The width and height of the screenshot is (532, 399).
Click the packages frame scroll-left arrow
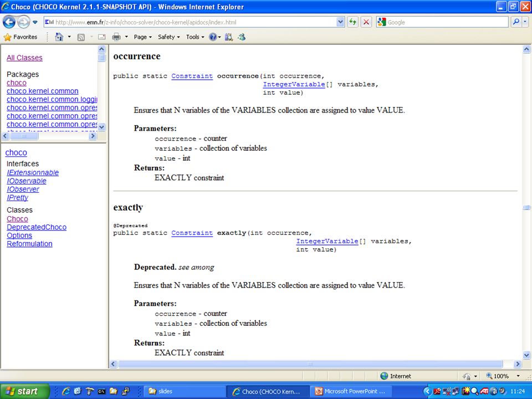coord(5,136)
